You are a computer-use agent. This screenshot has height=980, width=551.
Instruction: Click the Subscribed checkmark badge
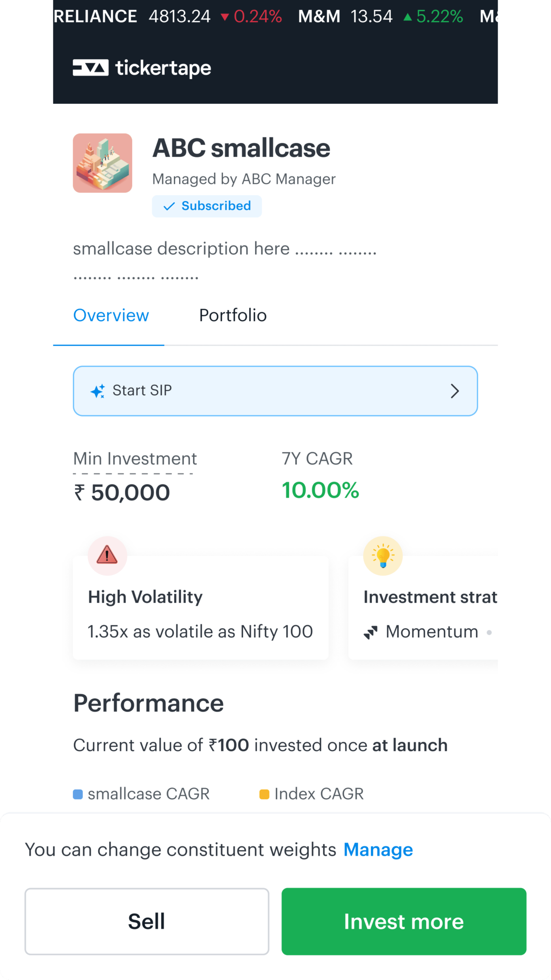(169, 206)
